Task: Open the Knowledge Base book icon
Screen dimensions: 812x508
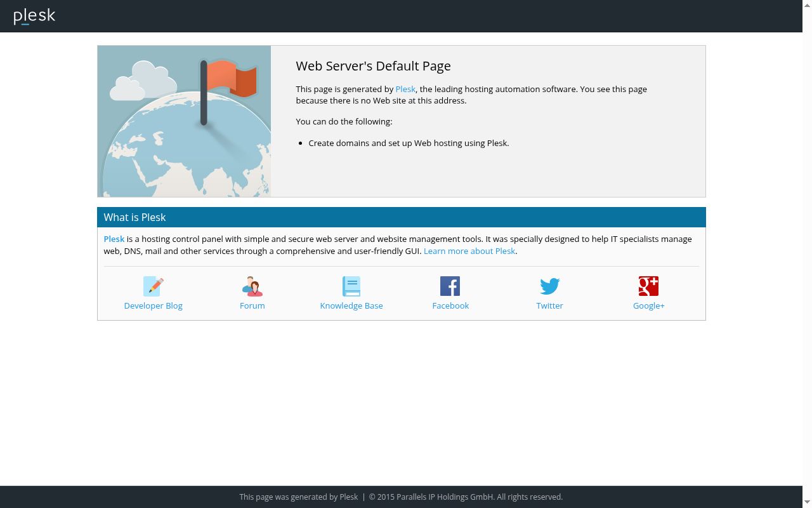Action: tap(351, 286)
